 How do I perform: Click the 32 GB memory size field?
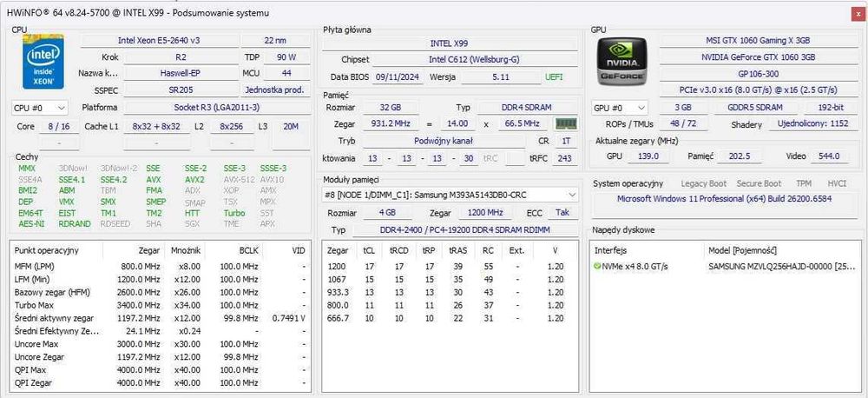tap(391, 108)
